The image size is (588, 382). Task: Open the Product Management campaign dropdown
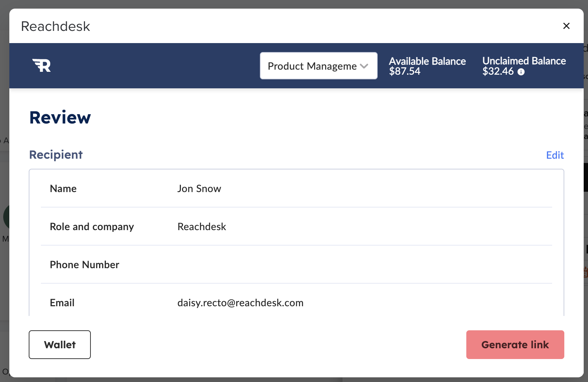click(x=318, y=66)
